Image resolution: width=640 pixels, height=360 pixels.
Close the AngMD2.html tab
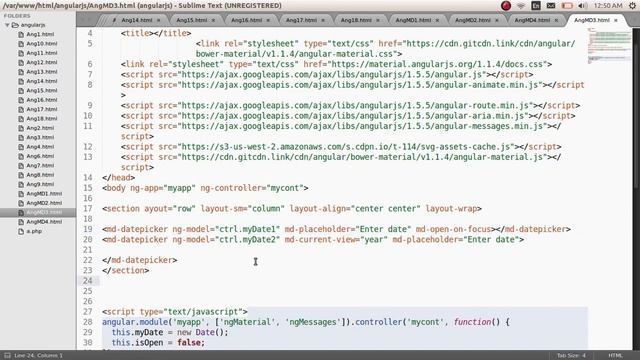(497, 20)
